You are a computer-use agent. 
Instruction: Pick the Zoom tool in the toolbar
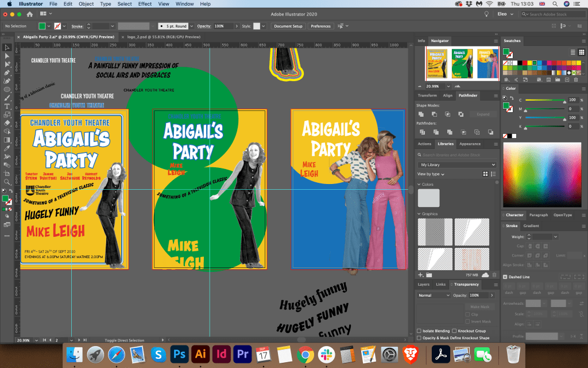pos(7,181)
